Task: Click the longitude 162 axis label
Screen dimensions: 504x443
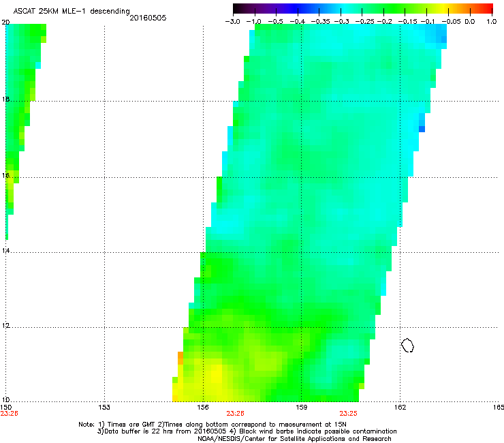Action: [400, 408]
